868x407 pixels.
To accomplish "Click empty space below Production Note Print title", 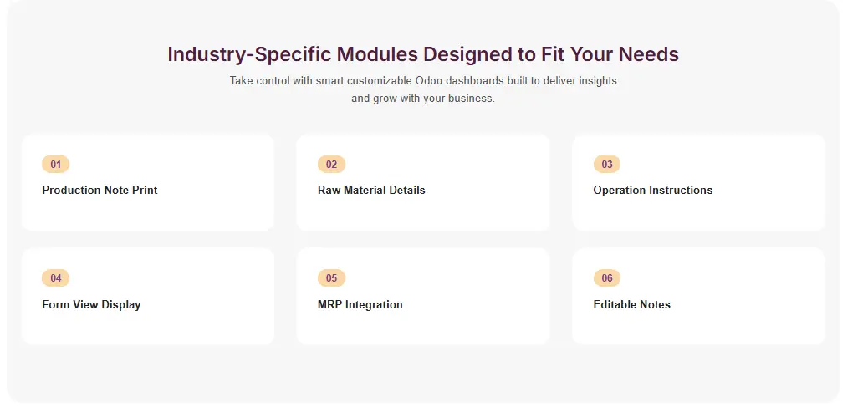I will click(x=147, y=212).
